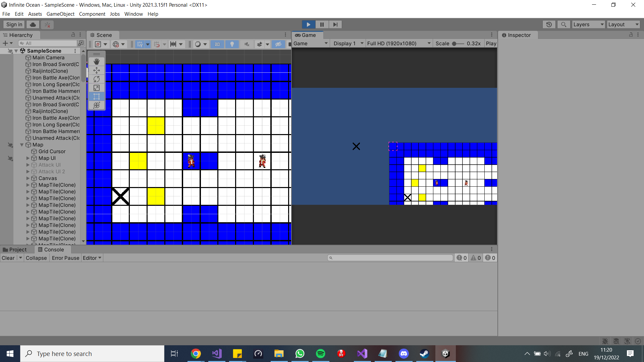Collapse the Map item in the Hierarchy
Screen dimensions: 644x362
pos(22,145)
